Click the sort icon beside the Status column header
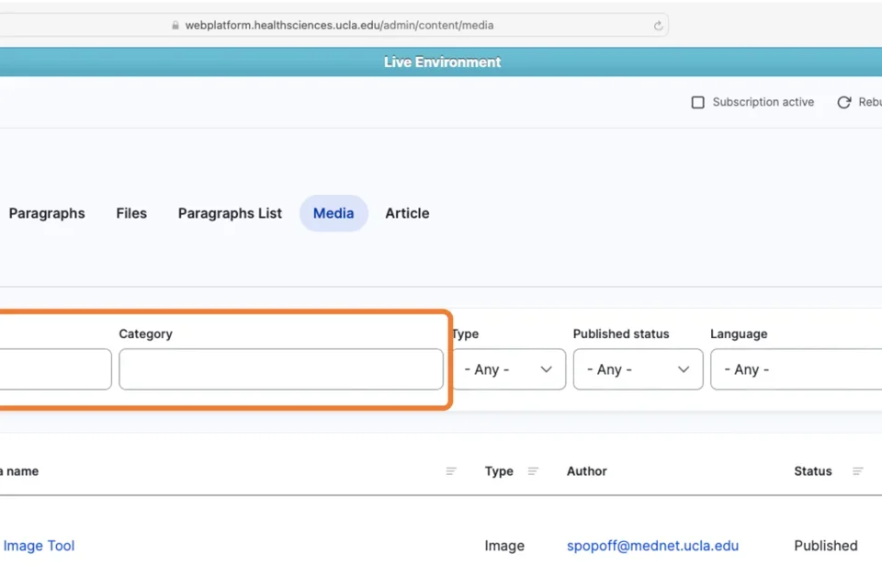The width and height of the screenshot is (882, 588). point(858,471)
